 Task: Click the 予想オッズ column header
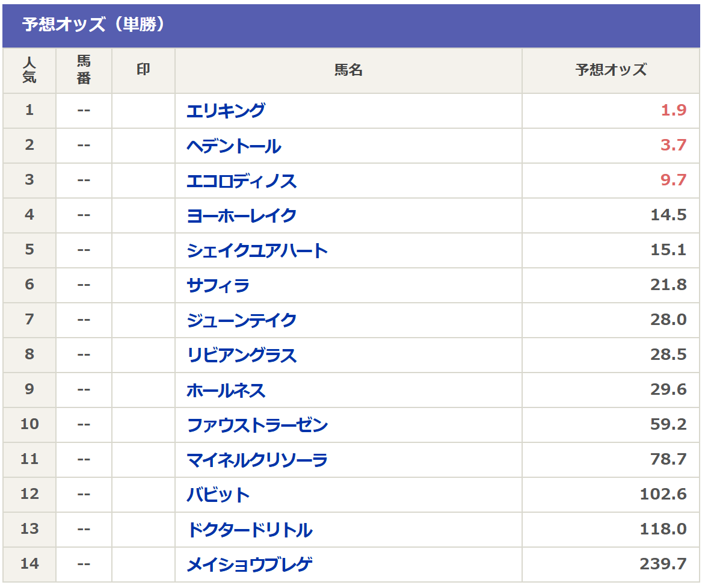611,70
